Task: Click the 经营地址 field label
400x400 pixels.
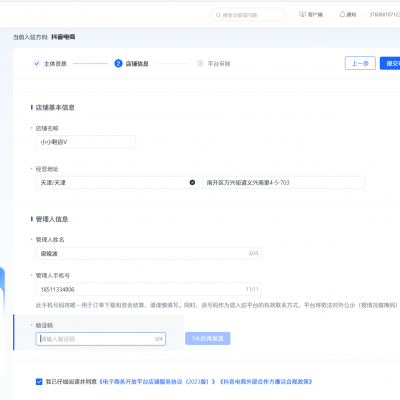Action: coord(47,169)
